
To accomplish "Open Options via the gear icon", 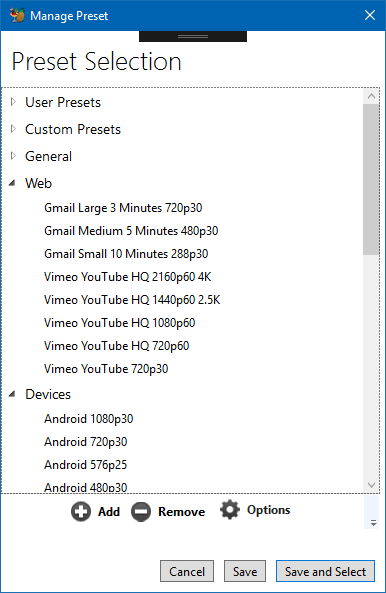I will [230, 509].
